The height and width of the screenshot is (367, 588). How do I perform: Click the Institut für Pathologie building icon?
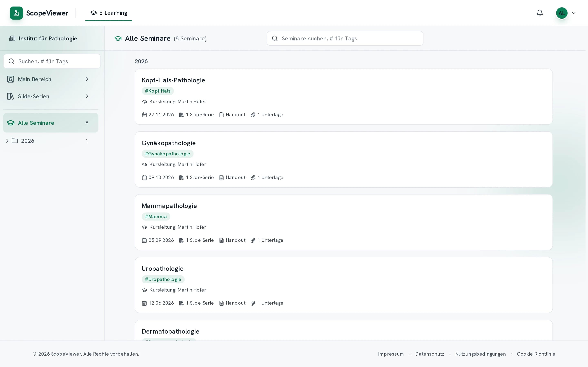click(12, 38)
